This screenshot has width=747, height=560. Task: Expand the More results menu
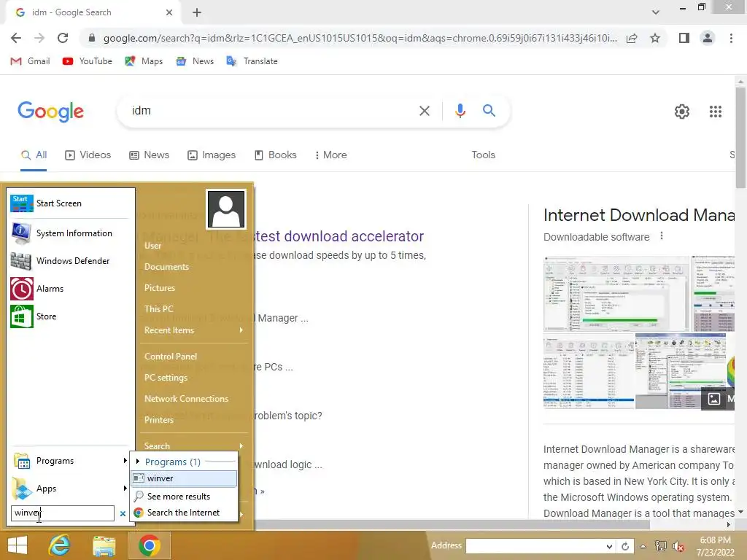click(330, 155)
